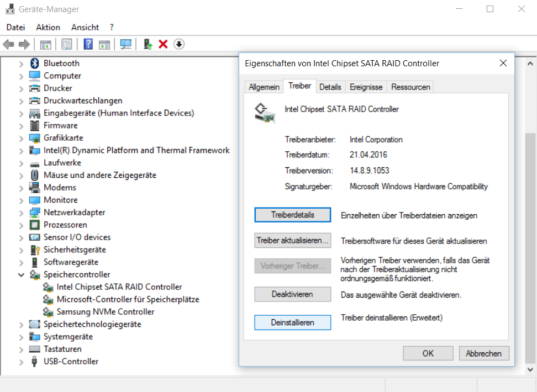
Task: Click the disable device down-arrow icon
Action: (179, 44)
